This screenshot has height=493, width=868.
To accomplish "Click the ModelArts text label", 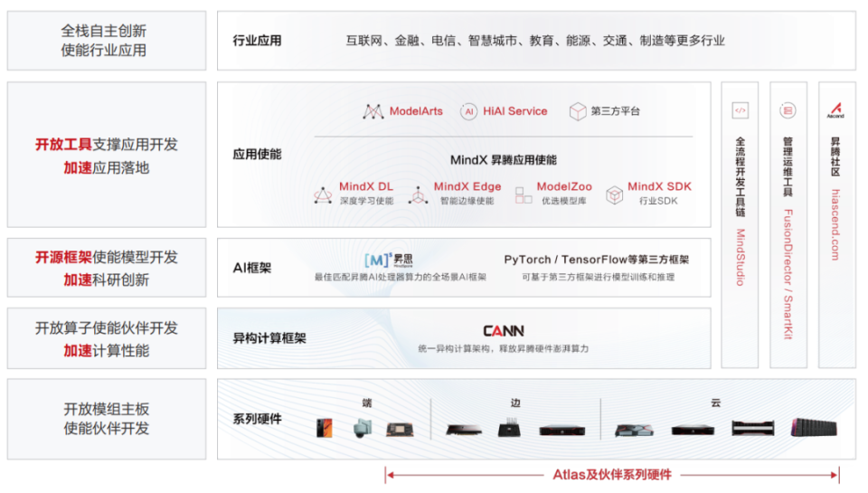I will (416, 111).
